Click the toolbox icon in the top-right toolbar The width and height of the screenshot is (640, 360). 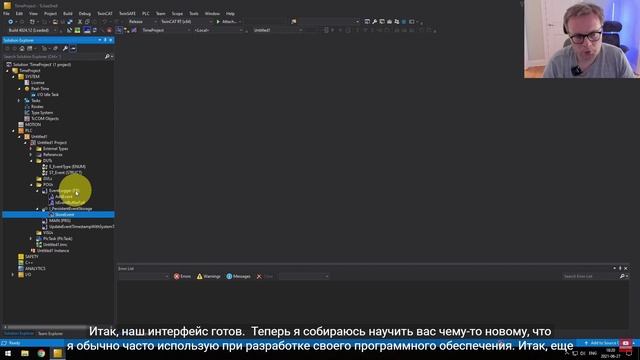(x=389, y=21)
